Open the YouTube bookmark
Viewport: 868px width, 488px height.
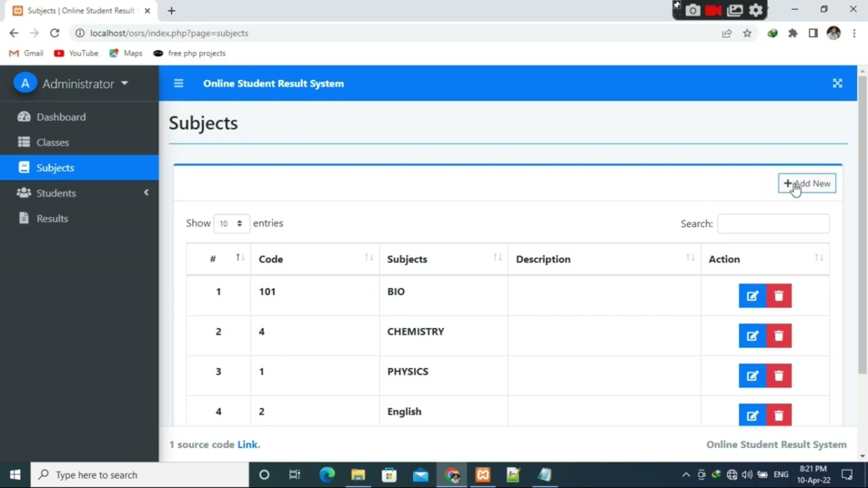[x=77, y=53]
